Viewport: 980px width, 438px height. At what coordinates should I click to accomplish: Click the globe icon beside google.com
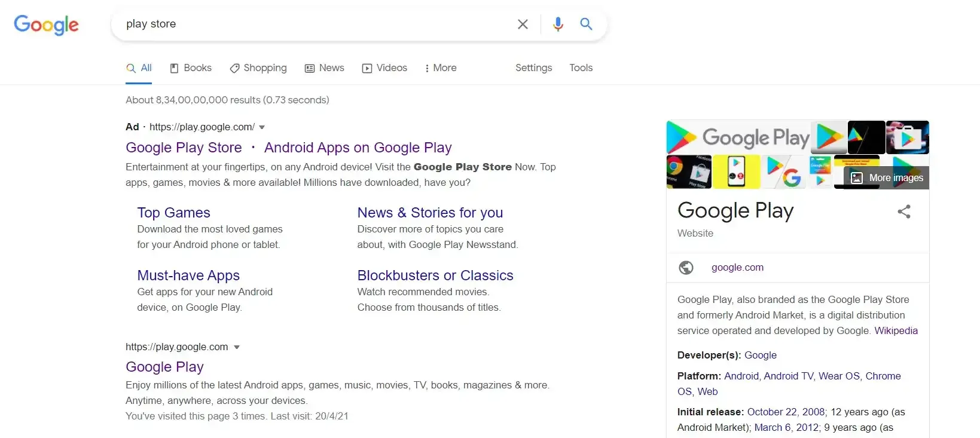pyautogui.click(x=686, y=268)
